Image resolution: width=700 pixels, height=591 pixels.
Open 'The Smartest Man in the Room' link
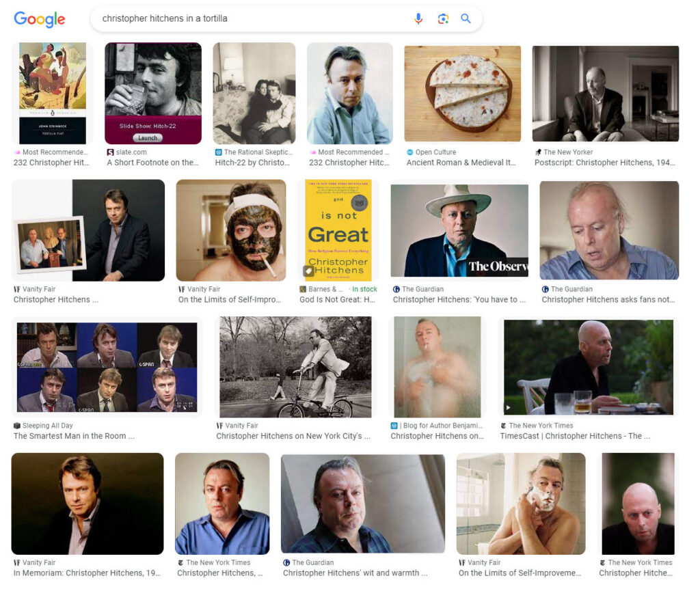(x=74, y=436)
